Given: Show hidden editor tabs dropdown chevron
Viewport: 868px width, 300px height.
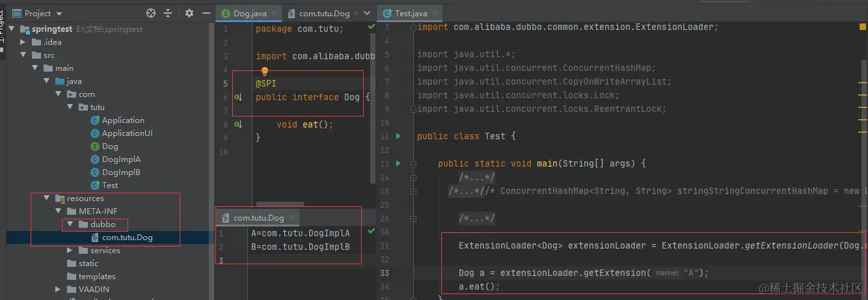Looking at the screenshot, I should (367, 13).
